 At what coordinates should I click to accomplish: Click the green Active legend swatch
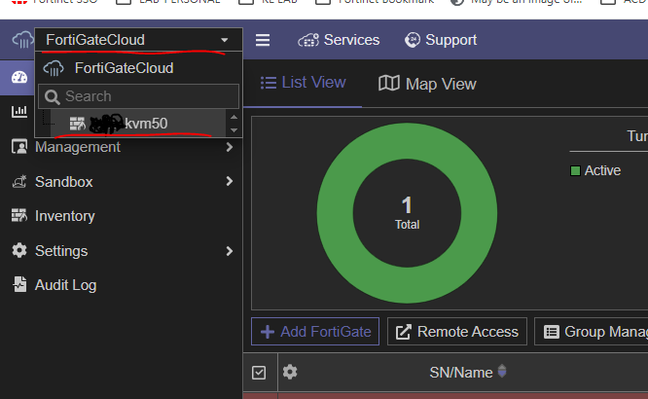575,171
